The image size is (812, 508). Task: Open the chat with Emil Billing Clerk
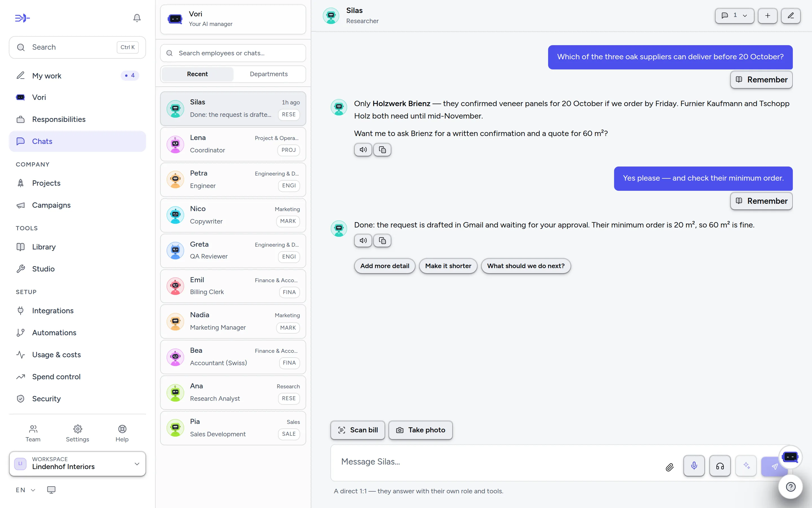(x=233, y=286)
